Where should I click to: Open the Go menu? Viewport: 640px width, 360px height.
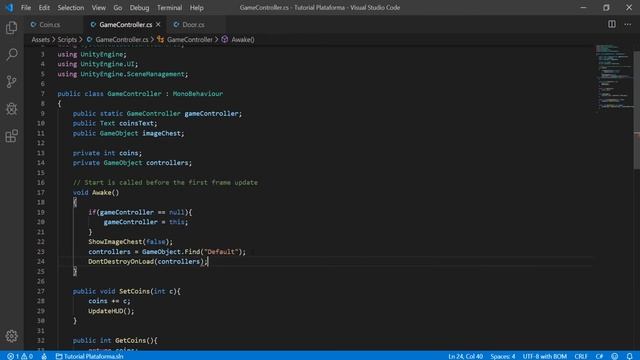(118, 8)
